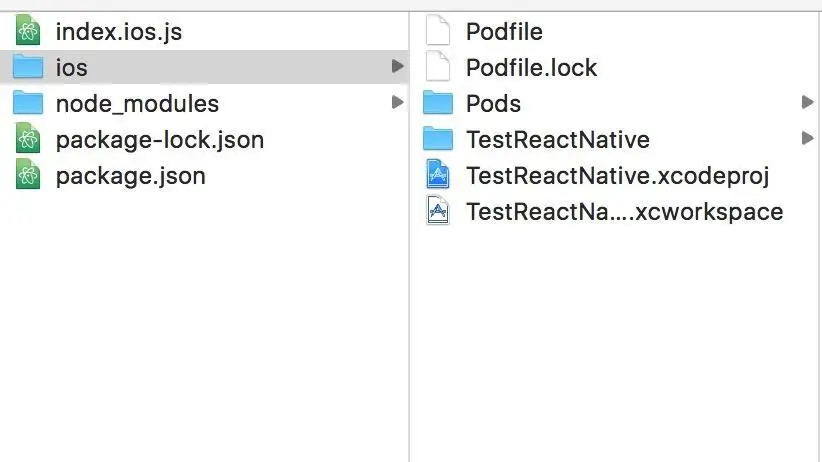Expand the Pods folder arrow

pos(807,102)
